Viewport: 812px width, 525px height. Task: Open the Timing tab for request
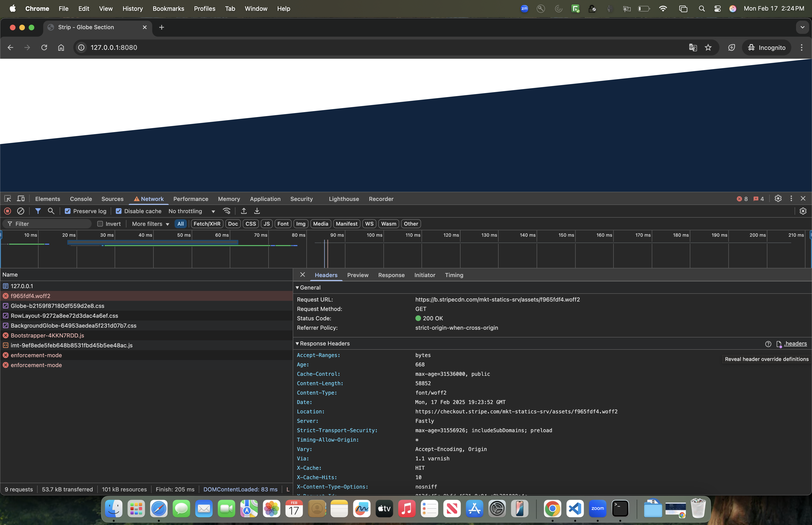click(454, 275)
